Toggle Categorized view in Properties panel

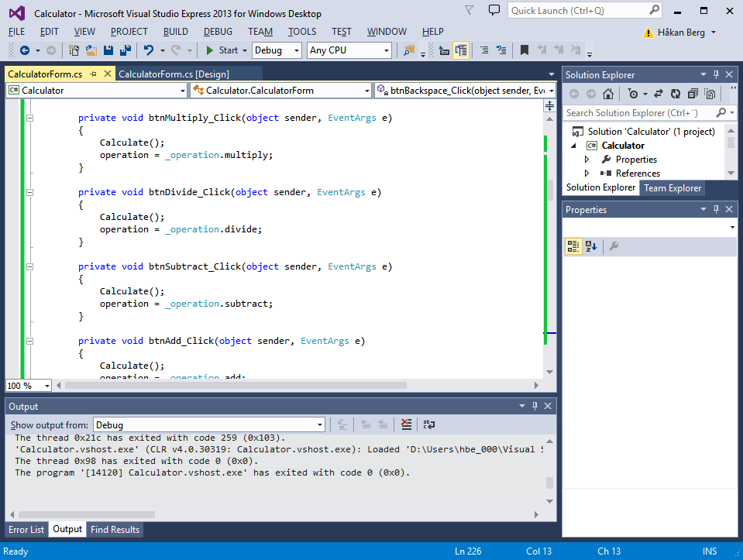click(573, 246)
